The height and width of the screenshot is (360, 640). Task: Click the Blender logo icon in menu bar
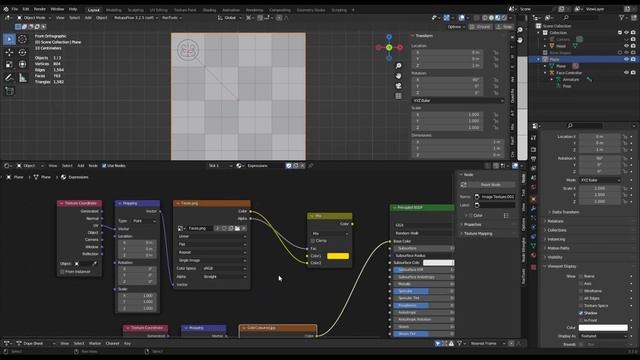click(x=6, y=9)
